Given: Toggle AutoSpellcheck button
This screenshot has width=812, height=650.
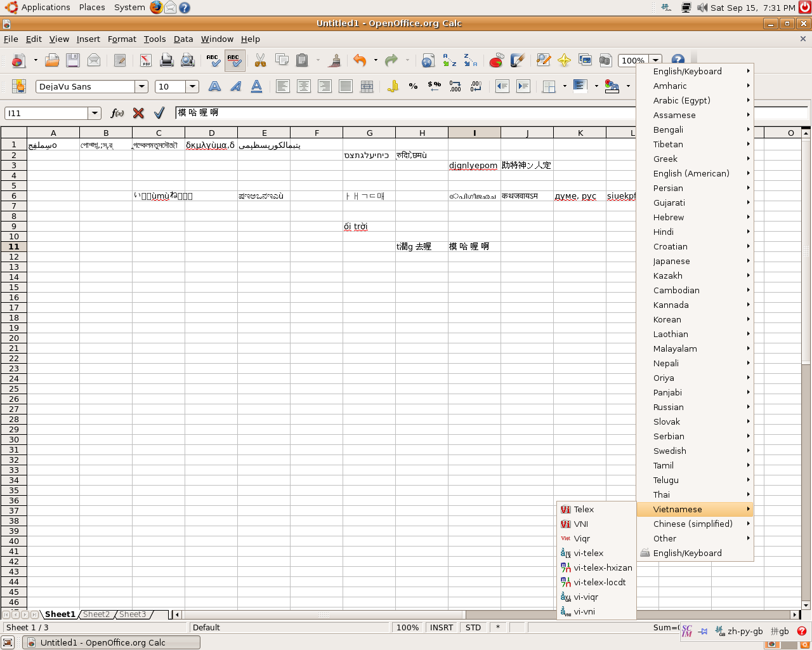Looking at the screenshot, I should point(234,60).
